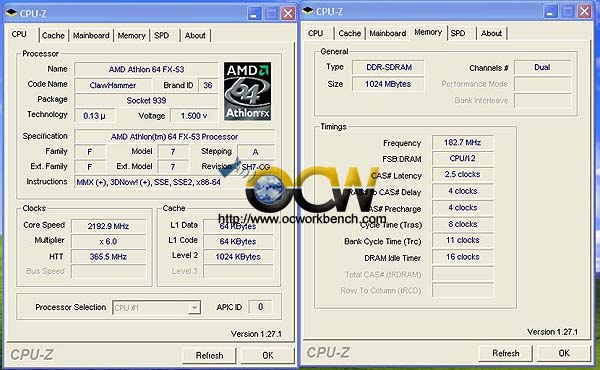Minimize the left CPU-Z window
The height and width of the screenshot is (370, 600).
click(x=254, y=14)
